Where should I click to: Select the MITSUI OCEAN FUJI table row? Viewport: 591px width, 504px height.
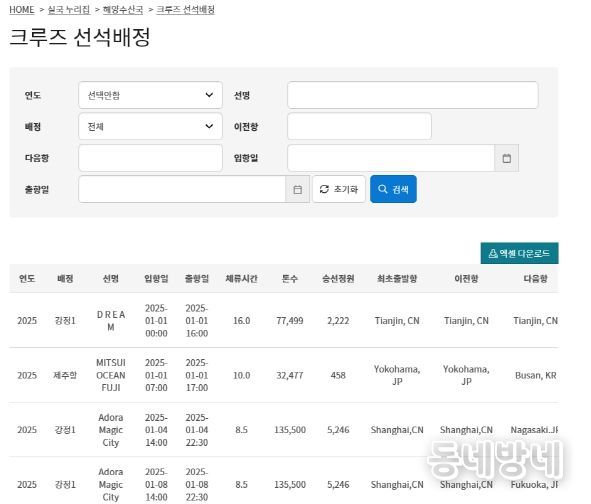click(x=284, y=375)
